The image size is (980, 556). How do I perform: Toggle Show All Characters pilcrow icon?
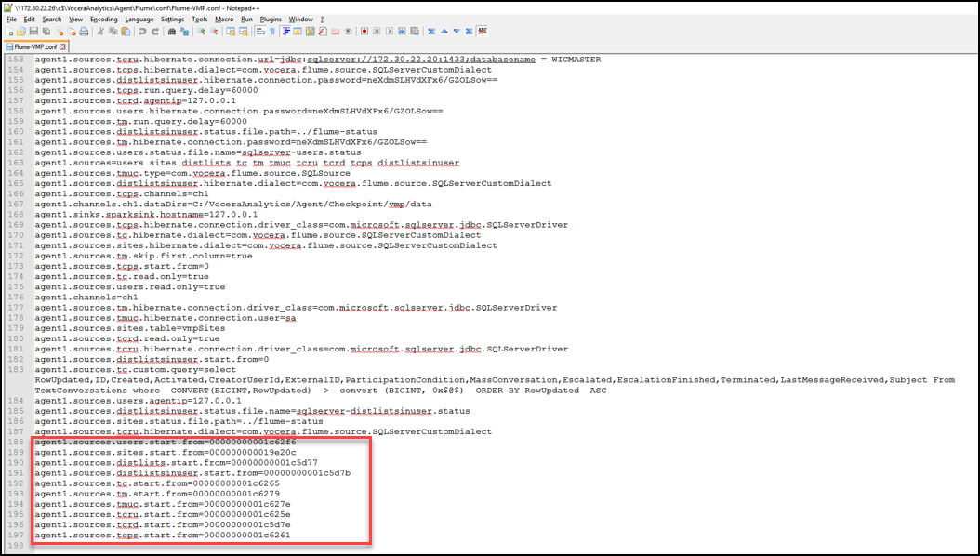point(271,32)
